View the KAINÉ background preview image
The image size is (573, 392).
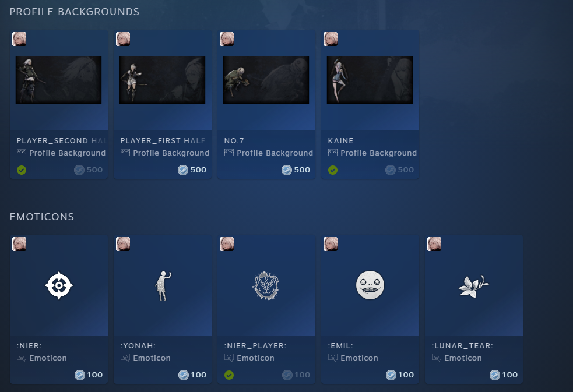pos(370,80)
